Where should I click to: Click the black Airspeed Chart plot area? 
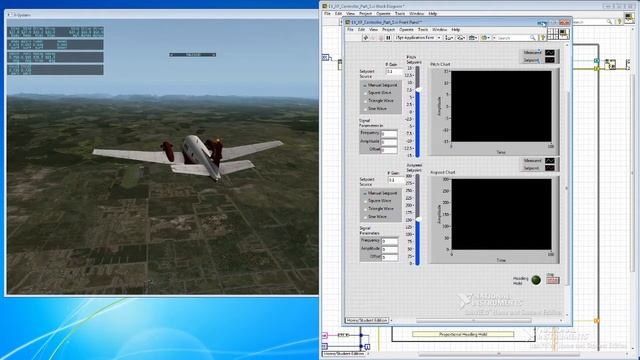click(501, 214)
